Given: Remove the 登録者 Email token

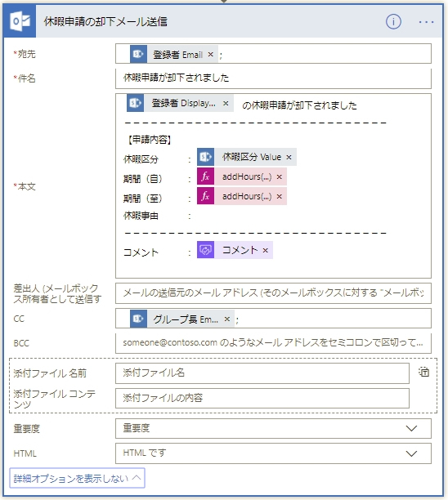Looking at the screenshot, I should pos(210,55).
